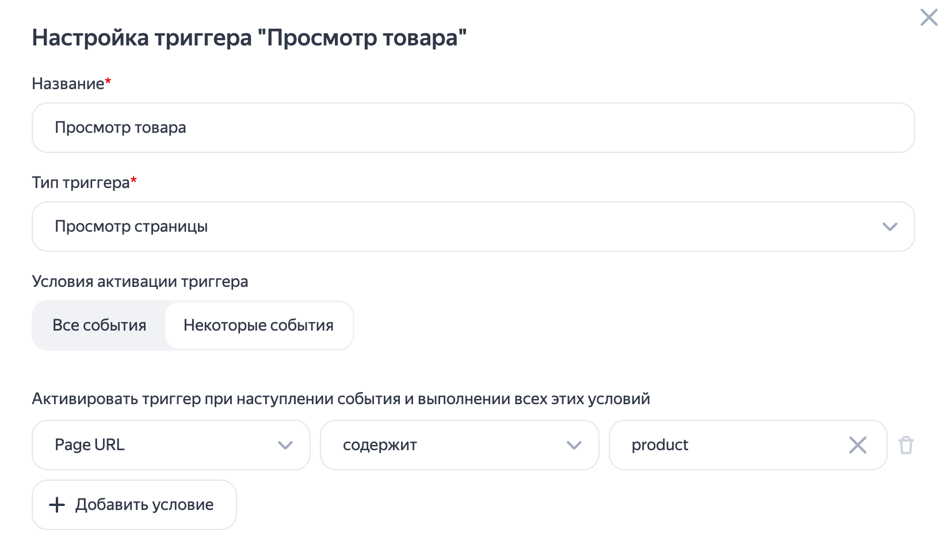Click into the "product" condition value field

tap(725, 445)
